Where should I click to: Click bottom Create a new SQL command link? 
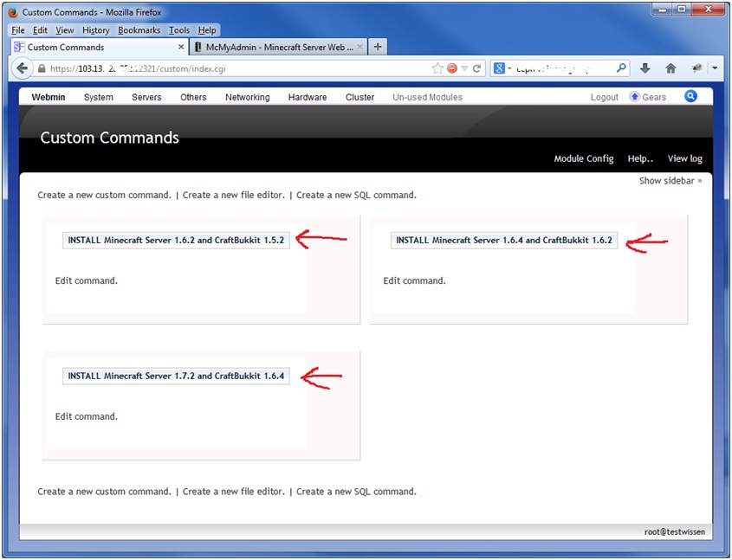[x=356, y=492]
